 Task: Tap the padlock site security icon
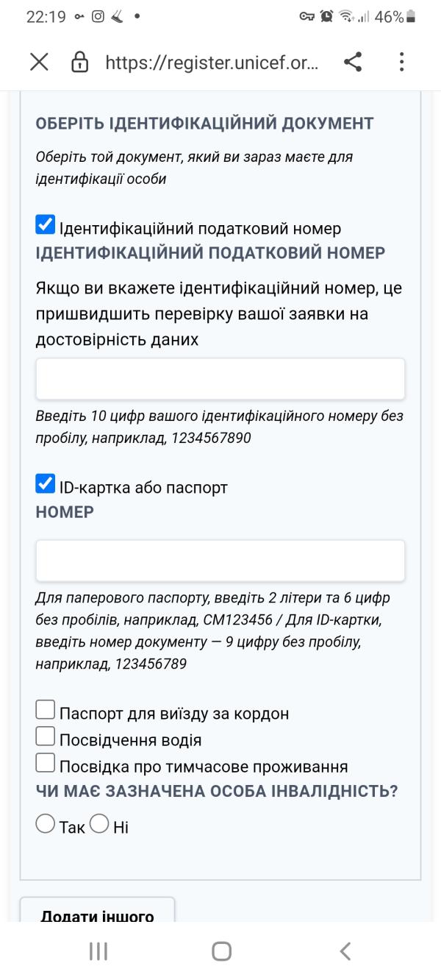point(79,63)
